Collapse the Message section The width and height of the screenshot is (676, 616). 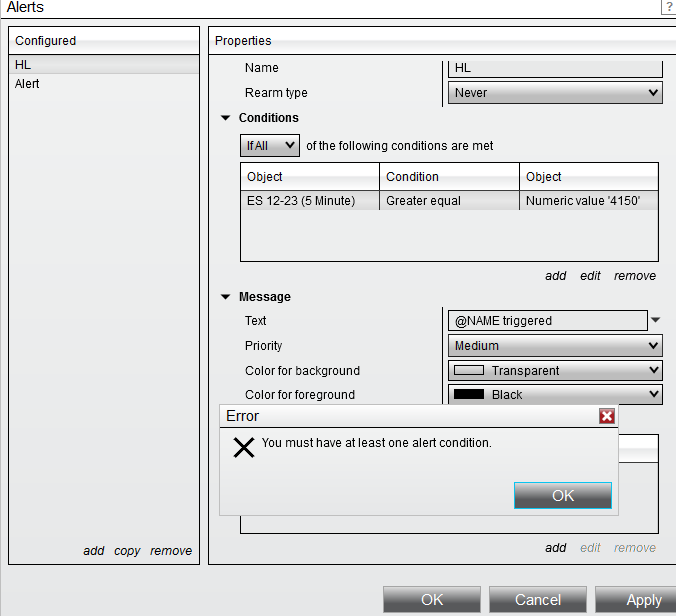pyautogui.click(x=225, y=297)
